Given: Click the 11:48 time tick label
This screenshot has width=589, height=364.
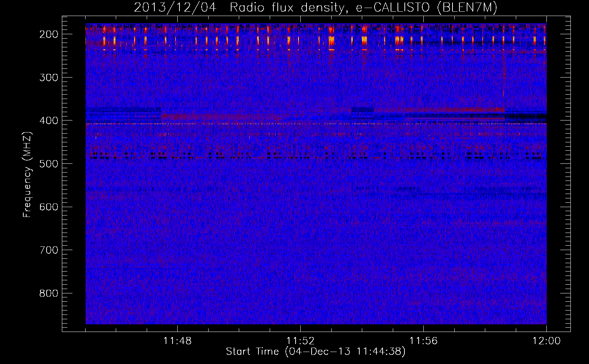Looking at the screenshot, I should pyautogui.click(x=177, y=341).
